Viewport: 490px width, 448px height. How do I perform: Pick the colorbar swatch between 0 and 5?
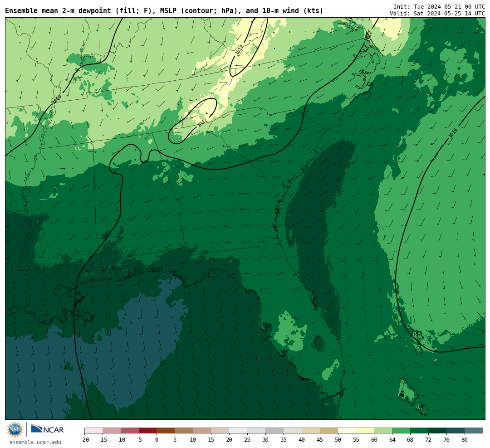click(x=166, y=431)
